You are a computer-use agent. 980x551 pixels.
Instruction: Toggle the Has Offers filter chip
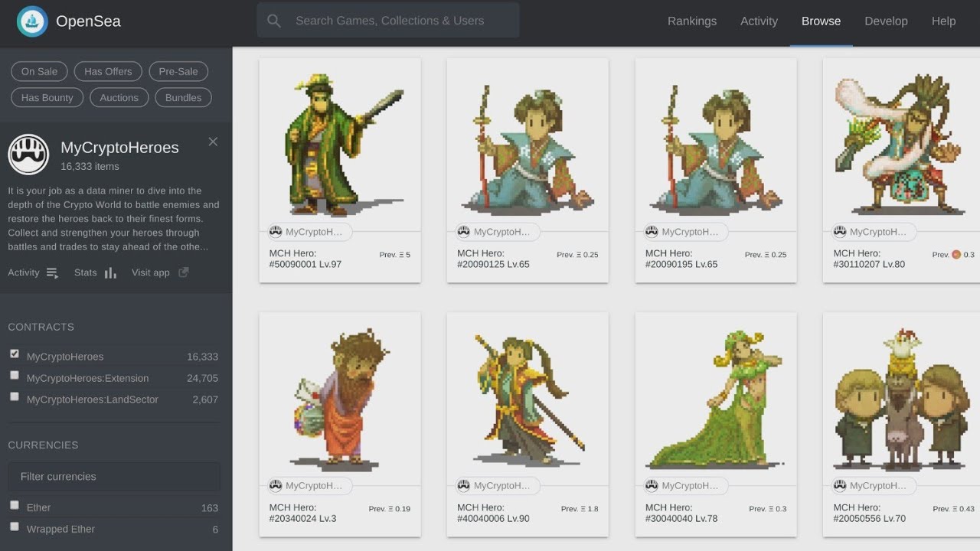click(x=108, y=71)
